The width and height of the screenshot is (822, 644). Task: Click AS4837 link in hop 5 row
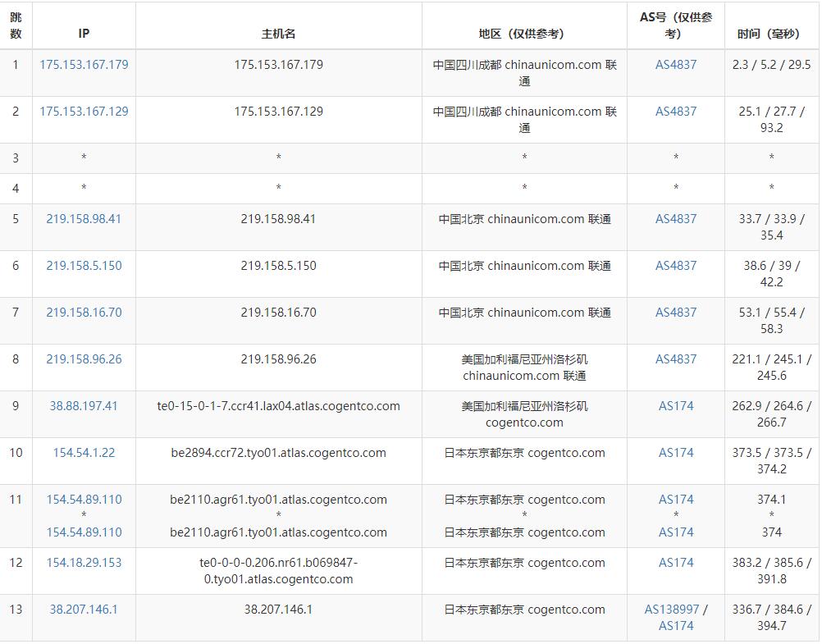point(676,219)
